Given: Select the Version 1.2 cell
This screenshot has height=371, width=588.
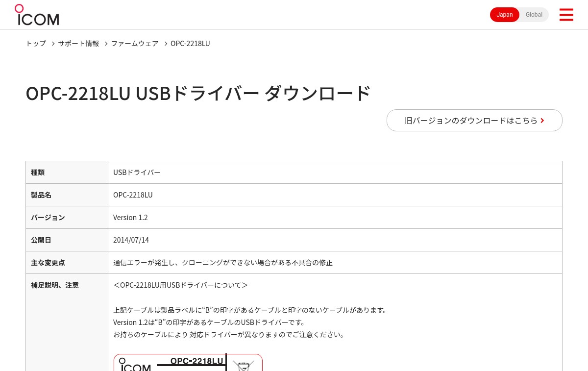Looking at the screenshot, I should [x=335, y=218].
